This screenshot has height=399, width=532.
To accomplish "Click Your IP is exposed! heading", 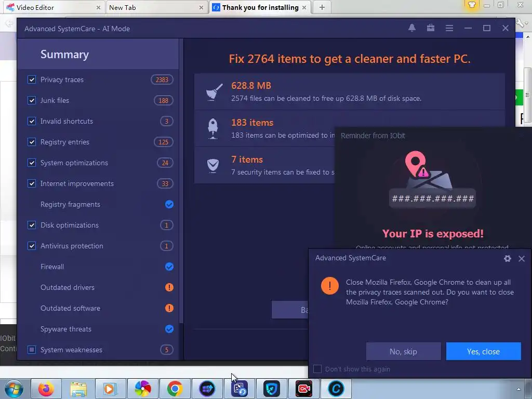I will click(x=433, y=233).
